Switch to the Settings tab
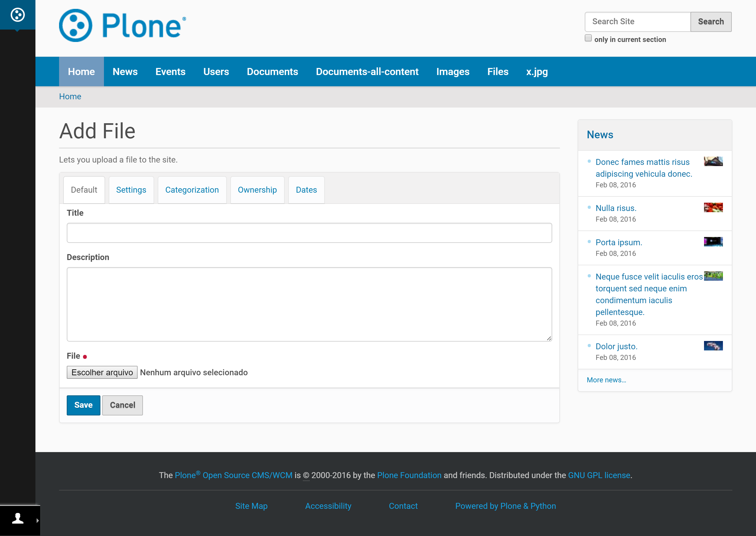This screenshot has height=536, width=756. pyautogui.click(x=131, y=190)
